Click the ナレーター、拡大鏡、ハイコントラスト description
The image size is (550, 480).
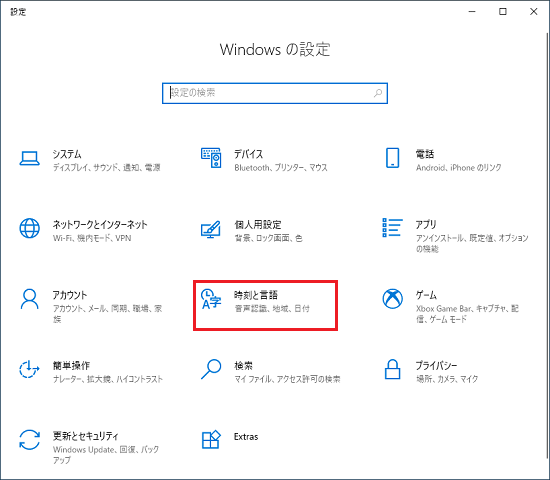[108, 379]
